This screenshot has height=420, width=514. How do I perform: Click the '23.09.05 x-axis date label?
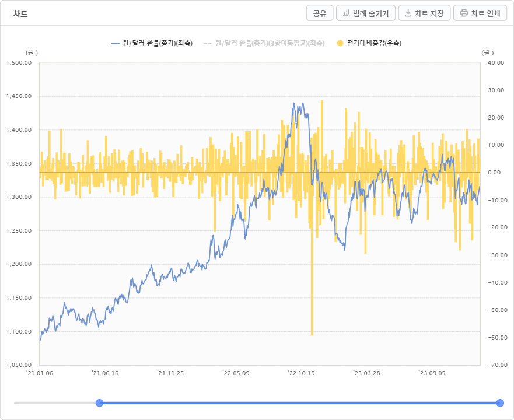pyautogui.click(x=432, y=373)
